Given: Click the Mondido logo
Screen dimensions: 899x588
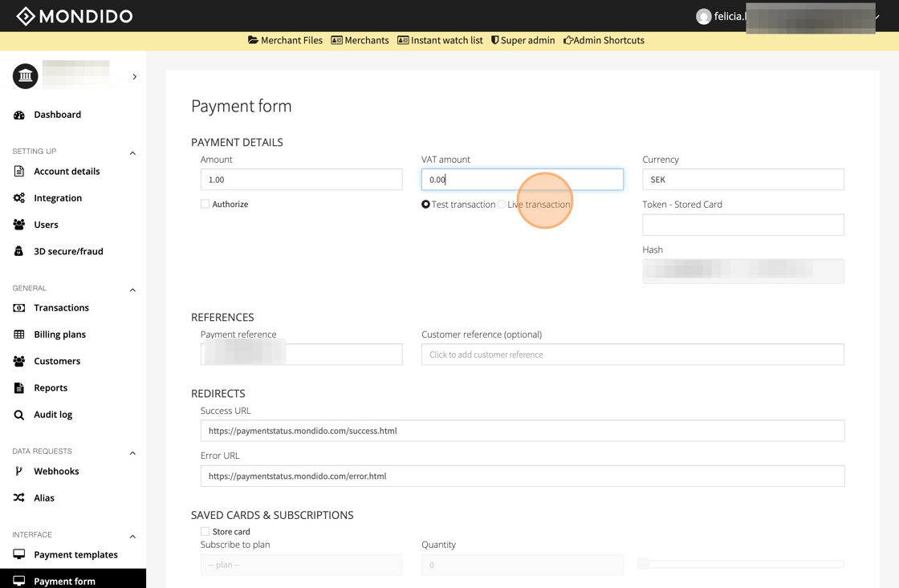Looking at the screenshot, I should 75,16.
